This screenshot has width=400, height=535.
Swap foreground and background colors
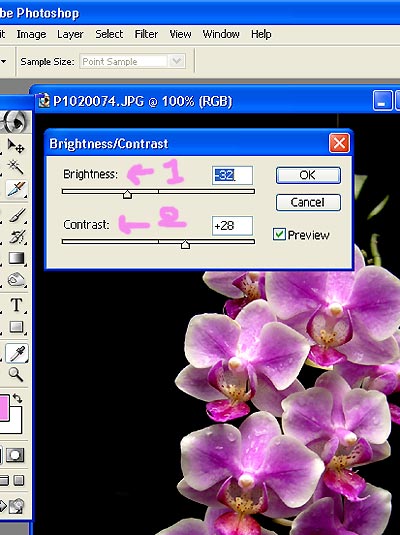click(17, 398)
